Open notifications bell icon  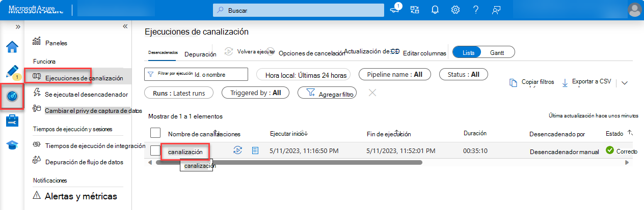[x=435, y=10]
